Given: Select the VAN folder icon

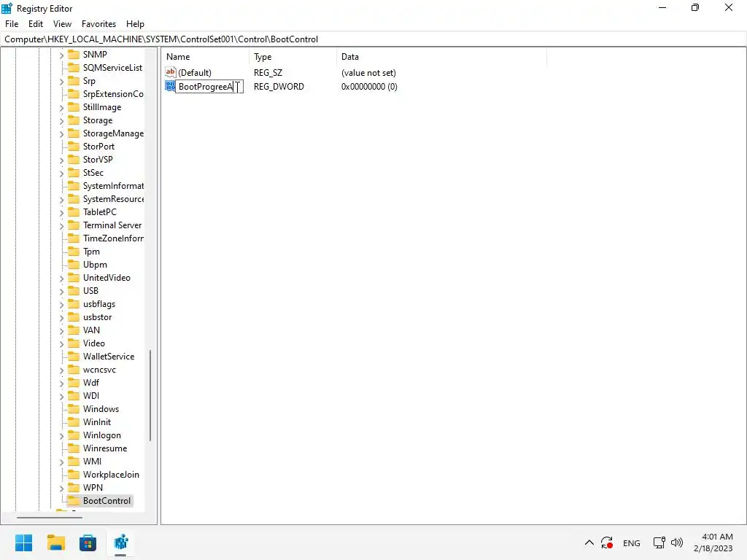Looking at the screenshot, I should coord(74,330).
